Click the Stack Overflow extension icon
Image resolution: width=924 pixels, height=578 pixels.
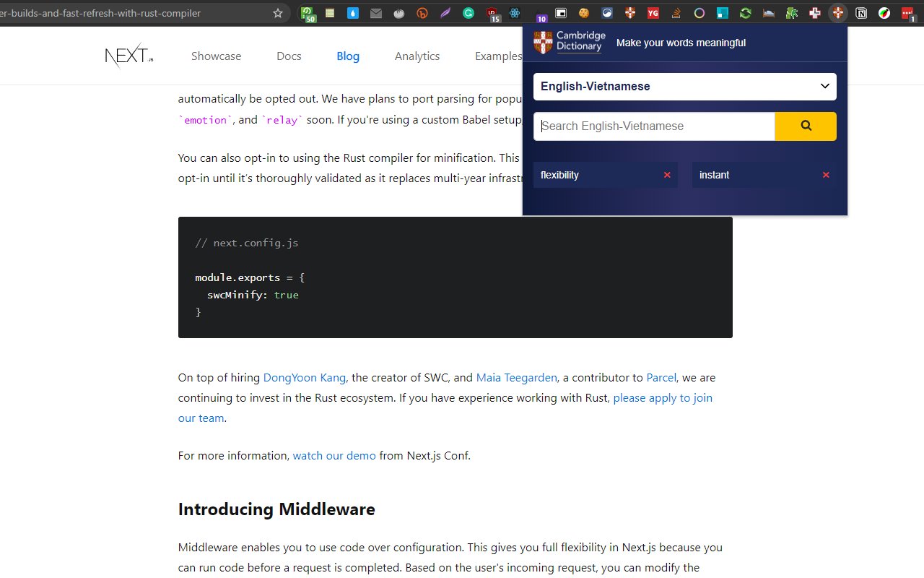(x=676, y=13)
